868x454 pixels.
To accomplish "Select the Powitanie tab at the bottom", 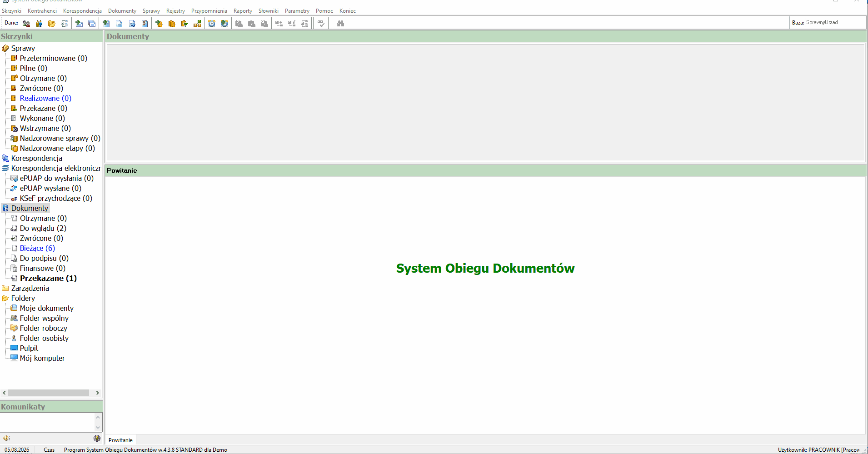I will [120, 440].
